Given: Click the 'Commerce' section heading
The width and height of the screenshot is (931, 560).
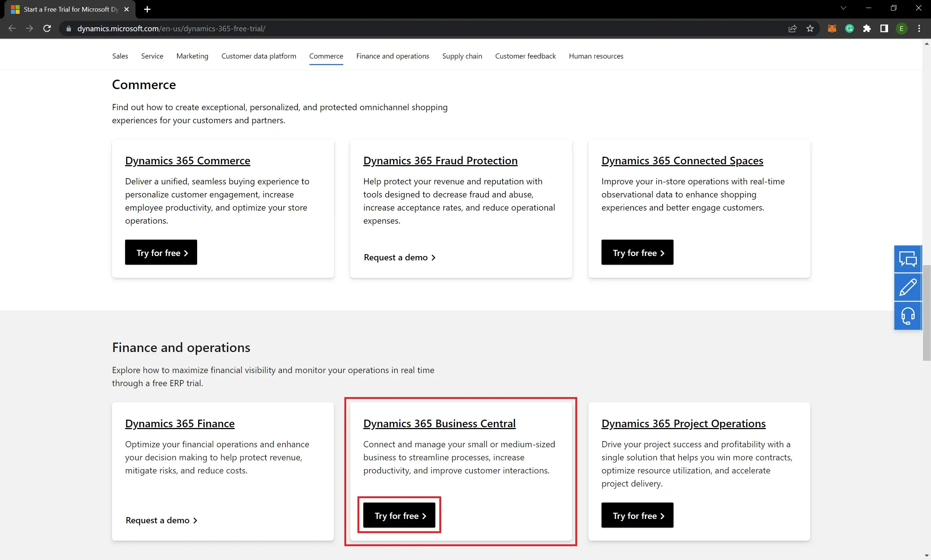Looking at the screenshot, I should [144, 84].
